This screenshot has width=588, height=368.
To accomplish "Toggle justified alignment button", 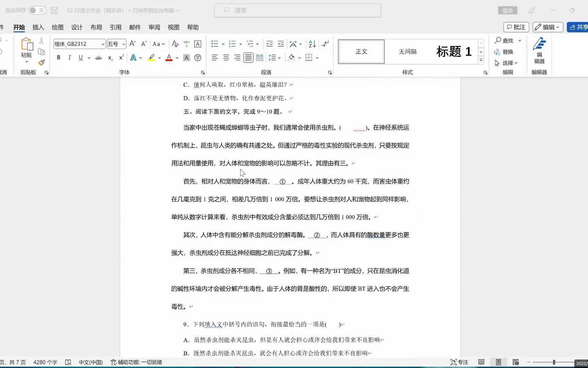I will (248, 58).
